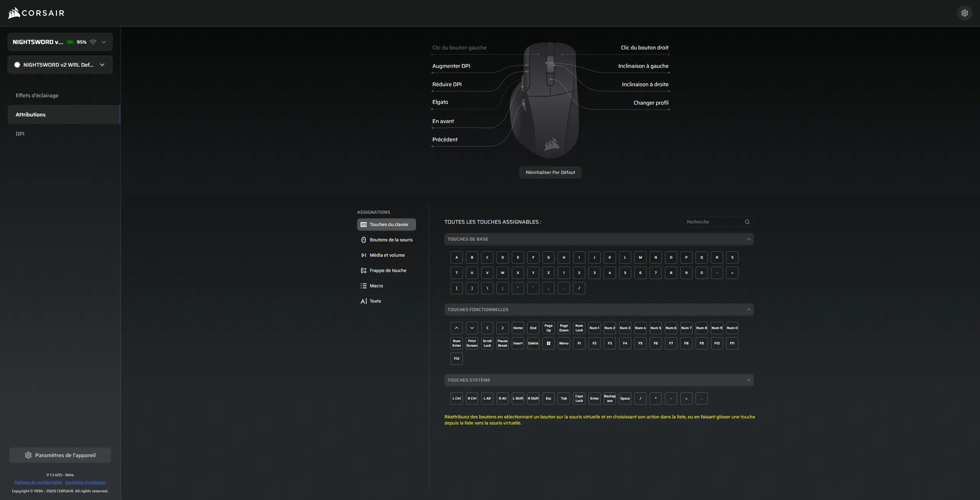
Task: Choose Texte assignment type
Action: (387, 301)
